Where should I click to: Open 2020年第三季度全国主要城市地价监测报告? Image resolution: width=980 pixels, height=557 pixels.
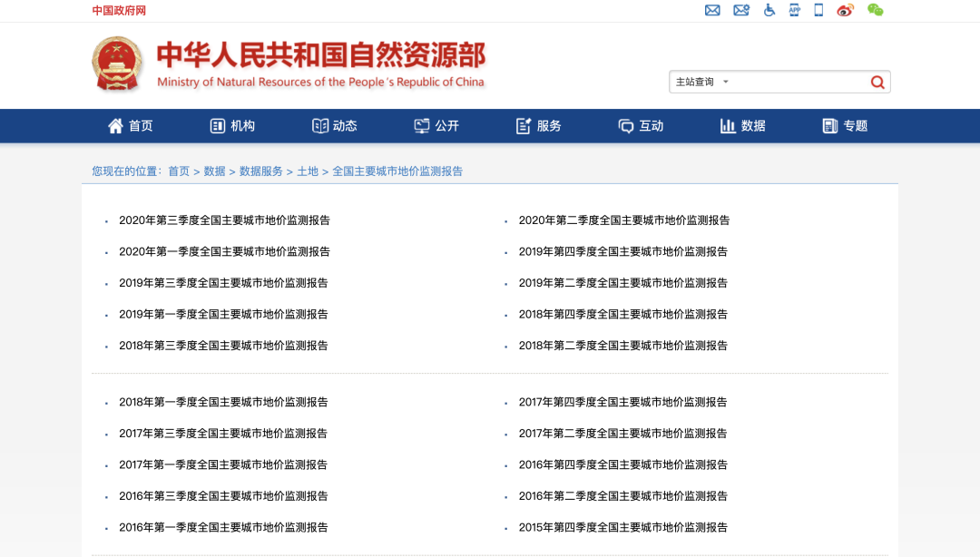[225, 220]
